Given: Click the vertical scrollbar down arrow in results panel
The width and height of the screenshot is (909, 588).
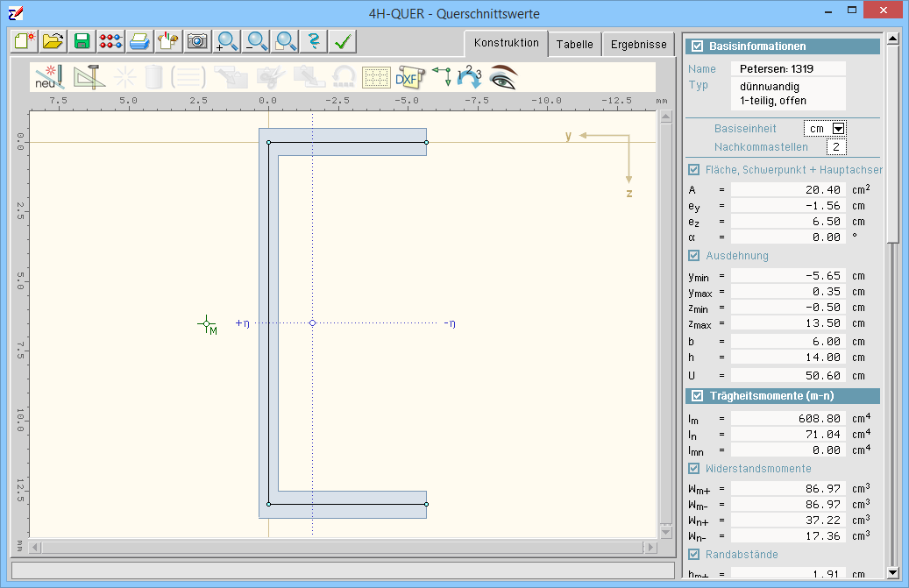Looking at the screenshot, I should pyautogui.click(x=892, y=572).
